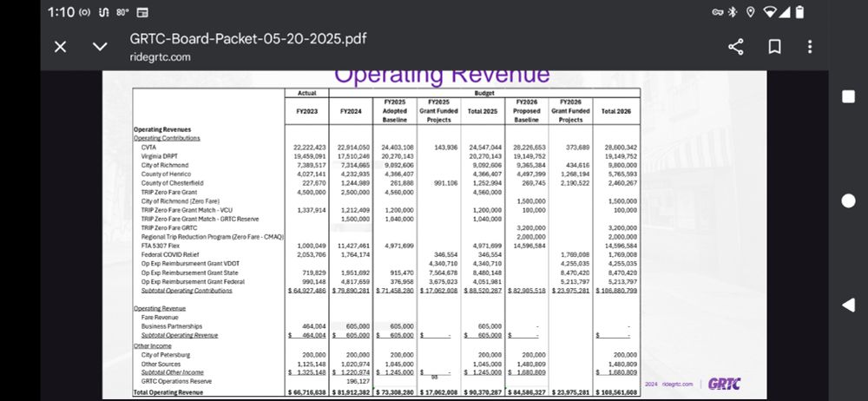Tap the Total 2025 column header

coord(482,111)
